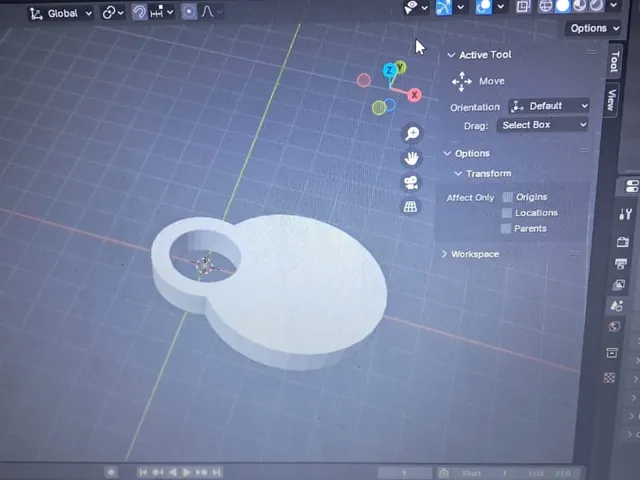The width and height of the screenshot is (640, 480).
Task: Toggle perspective/orthographic grid icon
Action: point(410,207)
